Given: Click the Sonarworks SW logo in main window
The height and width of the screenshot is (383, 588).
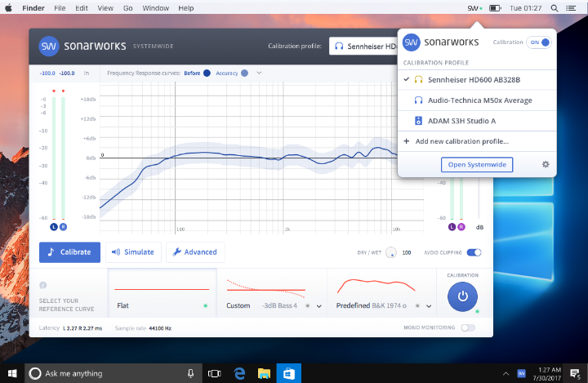Looking at the screenshot, I should pos(49,47).
